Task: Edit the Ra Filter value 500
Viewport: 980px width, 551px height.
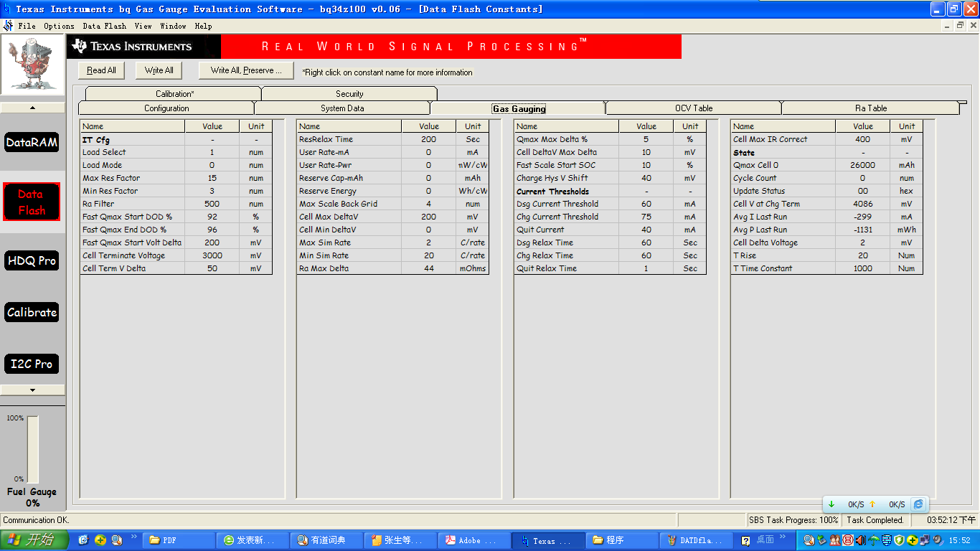Action: pyautogui.click(x=212, y=204)
